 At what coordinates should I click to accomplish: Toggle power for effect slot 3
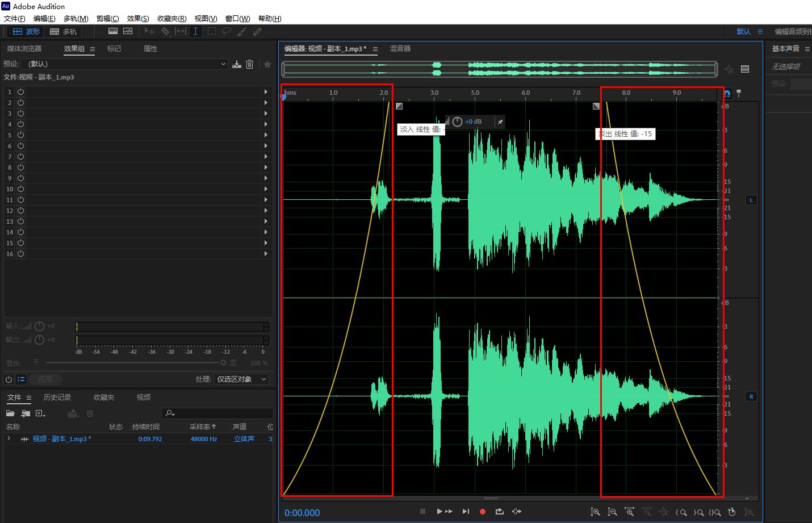[x=20, y=113]
